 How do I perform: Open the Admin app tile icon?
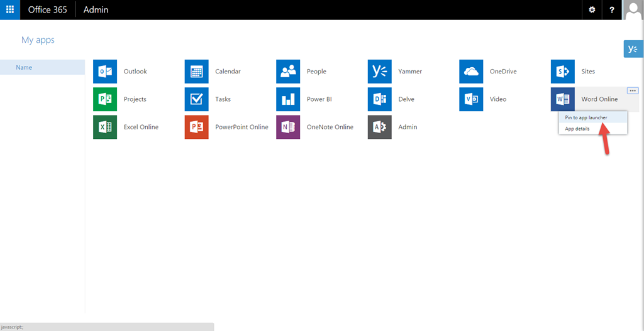coord(380,127)
